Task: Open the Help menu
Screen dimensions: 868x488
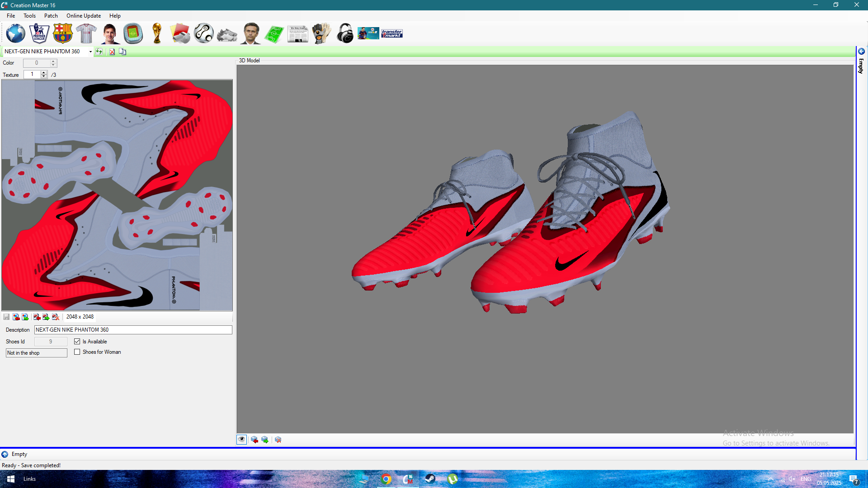Action: coord(115,16)
